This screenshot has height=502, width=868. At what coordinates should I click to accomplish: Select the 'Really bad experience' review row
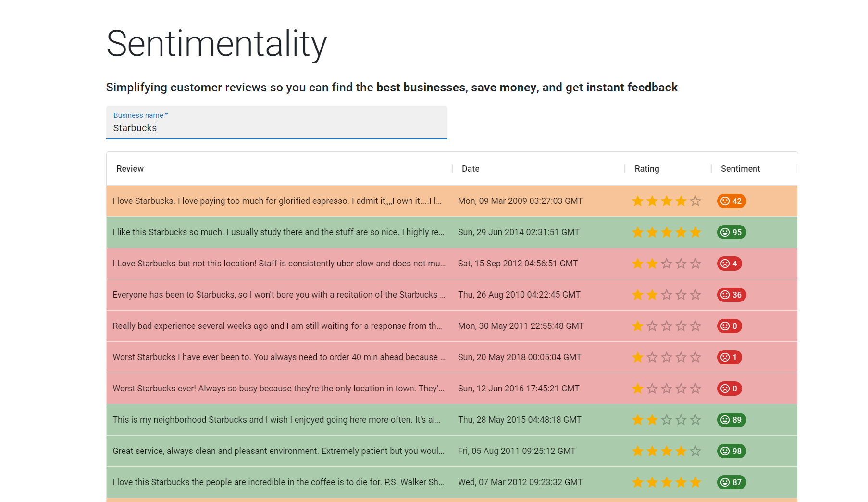[x=277, y=326]
